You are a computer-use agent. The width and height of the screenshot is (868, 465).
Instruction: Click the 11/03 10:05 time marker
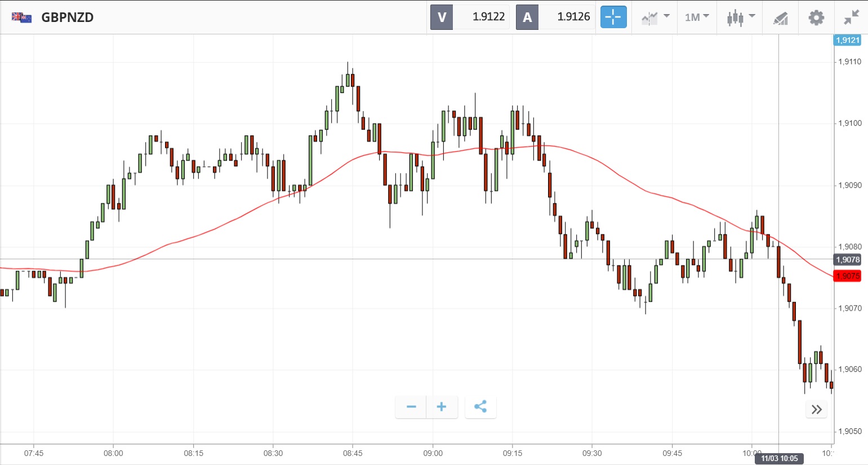pyautogui.click(x=779, y=458)
